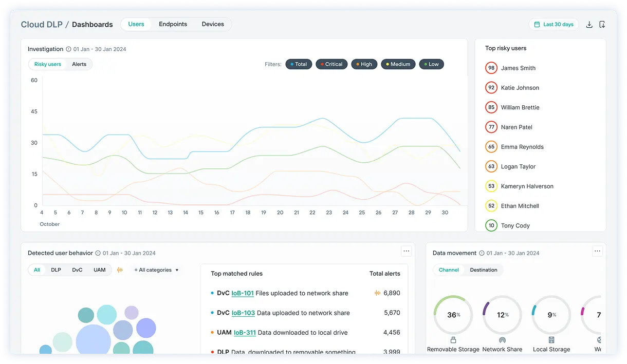
Task: Click the anomaly icon next to 6,890 alerts
Action: (x=377, y=293)
